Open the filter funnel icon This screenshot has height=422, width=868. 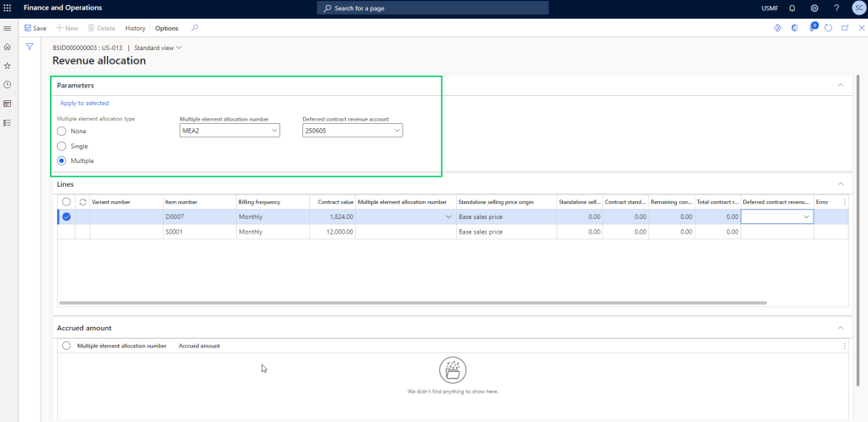pos(30,47)
